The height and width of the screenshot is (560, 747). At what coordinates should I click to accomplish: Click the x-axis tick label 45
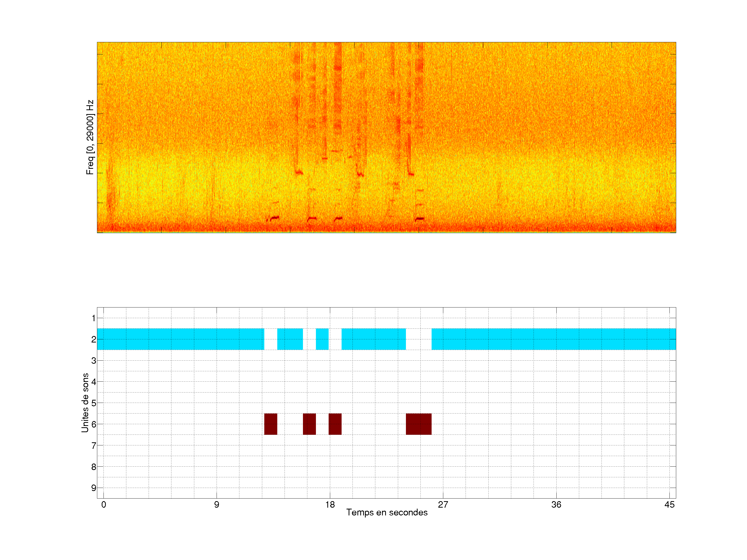click(669, 505)
